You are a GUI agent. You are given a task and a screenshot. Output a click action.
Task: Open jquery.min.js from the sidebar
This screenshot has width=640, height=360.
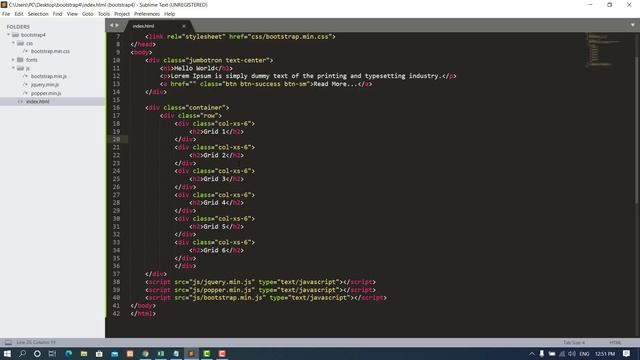point(45,84)
